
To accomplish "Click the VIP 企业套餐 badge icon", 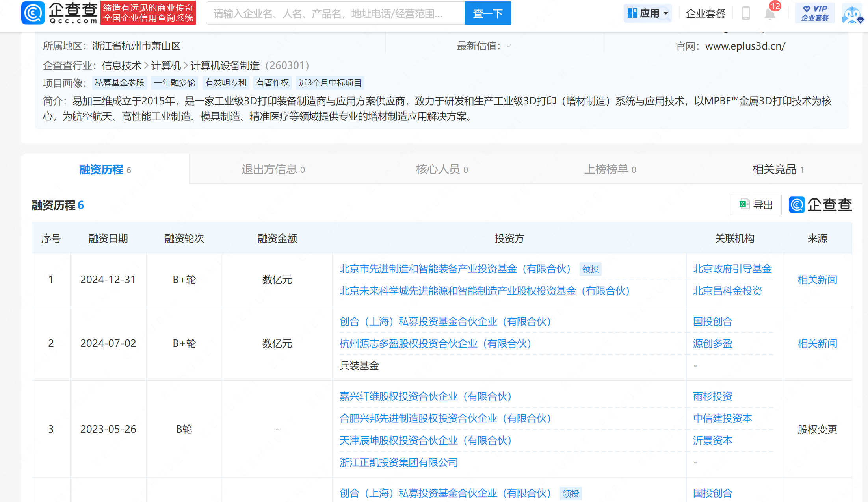I will point(814,13).
